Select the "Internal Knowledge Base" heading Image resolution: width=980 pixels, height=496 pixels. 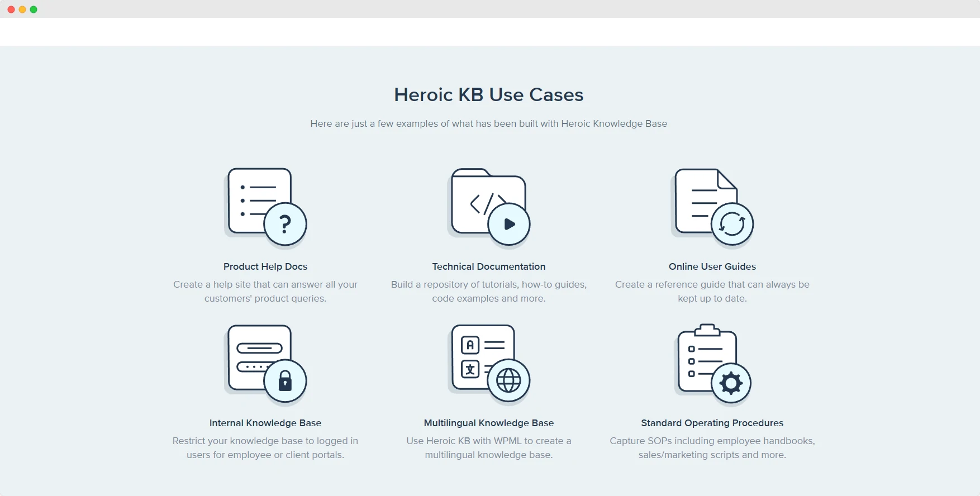(265, 423)
